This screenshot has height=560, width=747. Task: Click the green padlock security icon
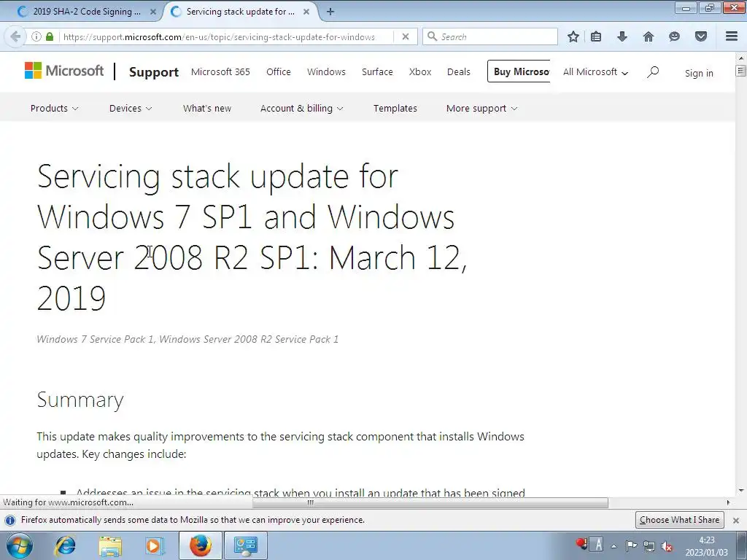[50, 36]
